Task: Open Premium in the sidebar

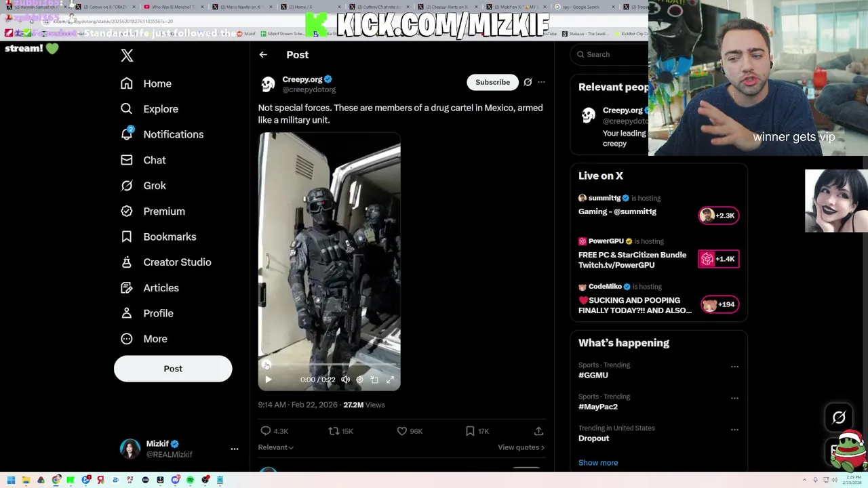Action: coord(153,211)
